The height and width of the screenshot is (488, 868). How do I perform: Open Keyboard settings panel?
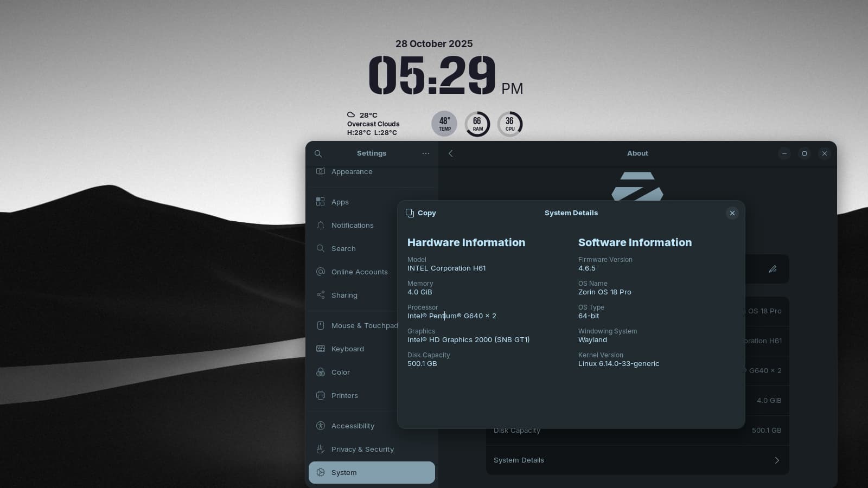tap(347, 349)
